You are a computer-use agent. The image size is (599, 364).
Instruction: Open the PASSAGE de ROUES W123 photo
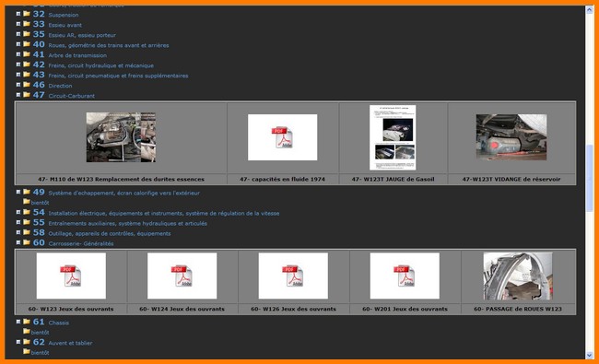[x=518, y=276]
